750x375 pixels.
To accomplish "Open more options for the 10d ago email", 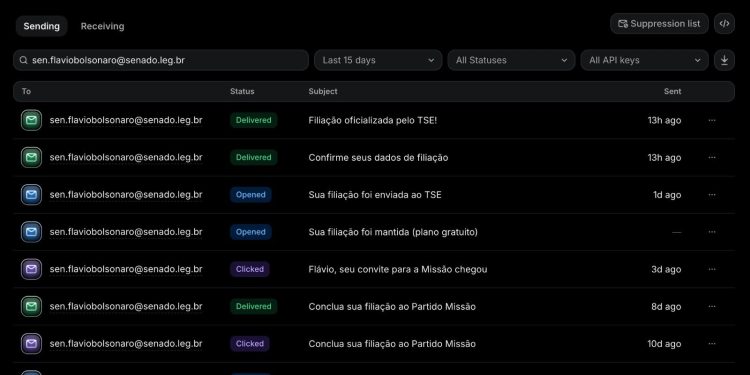I will point(712,344).
